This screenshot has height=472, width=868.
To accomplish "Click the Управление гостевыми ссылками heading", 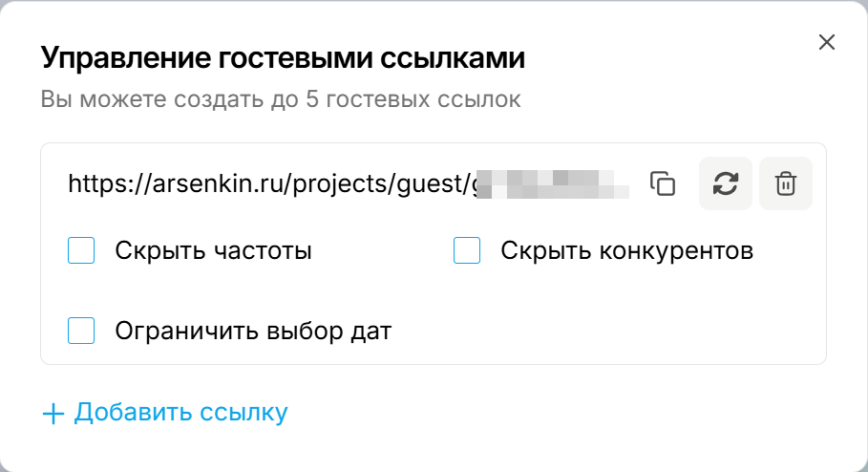I will [283, 58].
